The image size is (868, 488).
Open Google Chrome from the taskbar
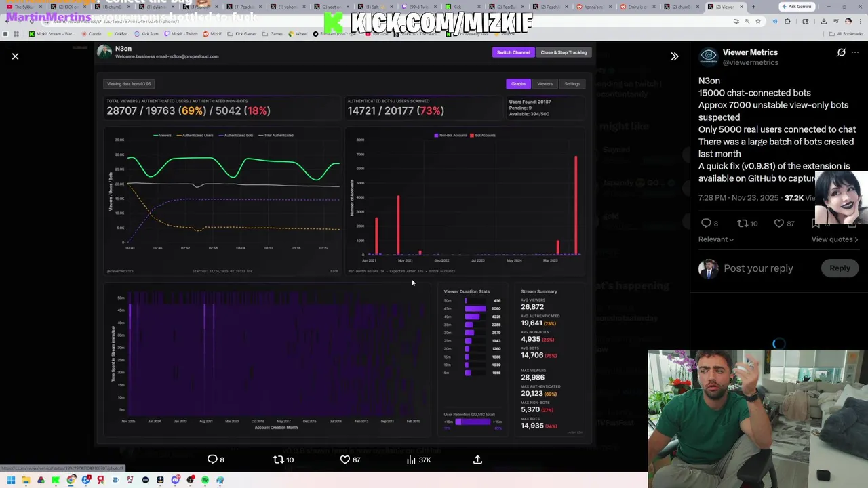[x=71, y=480]
